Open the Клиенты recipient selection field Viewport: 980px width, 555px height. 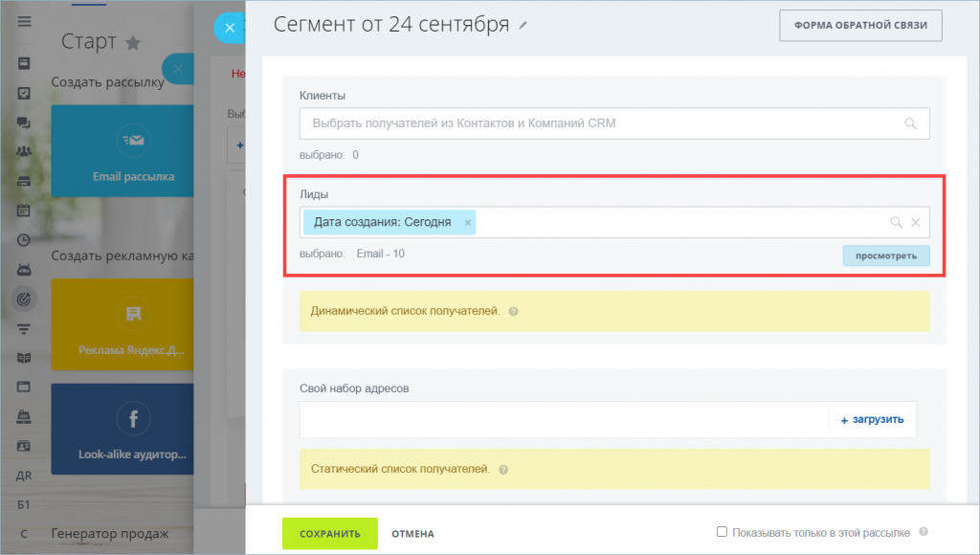[x=598, y=123]
